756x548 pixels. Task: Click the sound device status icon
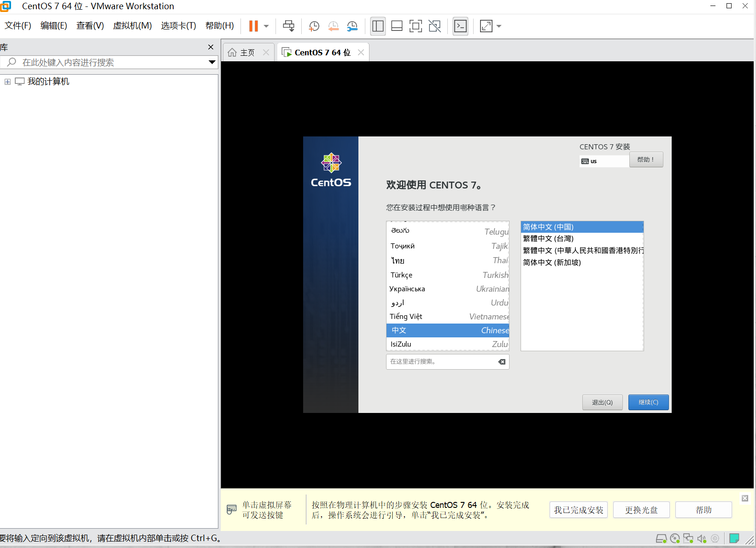tap(702, 538)
